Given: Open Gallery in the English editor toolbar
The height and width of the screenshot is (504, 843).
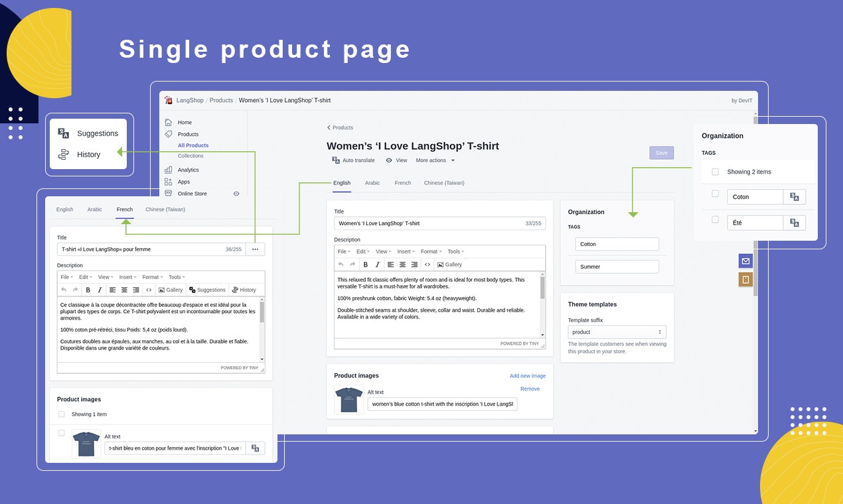Looking at the screenshot, I should [449, 265].
